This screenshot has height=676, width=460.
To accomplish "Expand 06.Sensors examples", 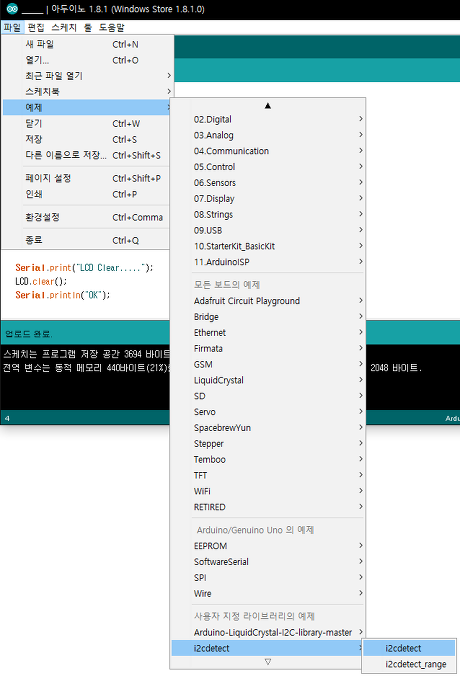I will 268,183.
